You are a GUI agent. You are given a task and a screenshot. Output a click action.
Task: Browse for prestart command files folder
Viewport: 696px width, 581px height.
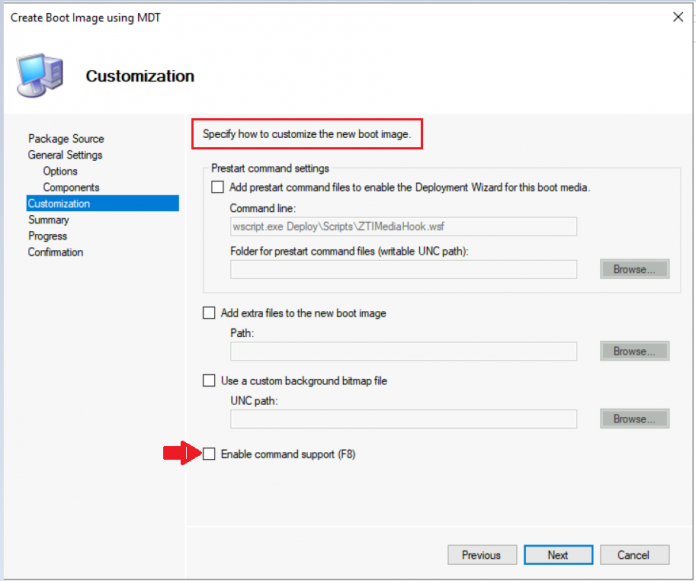click(634, 269)
